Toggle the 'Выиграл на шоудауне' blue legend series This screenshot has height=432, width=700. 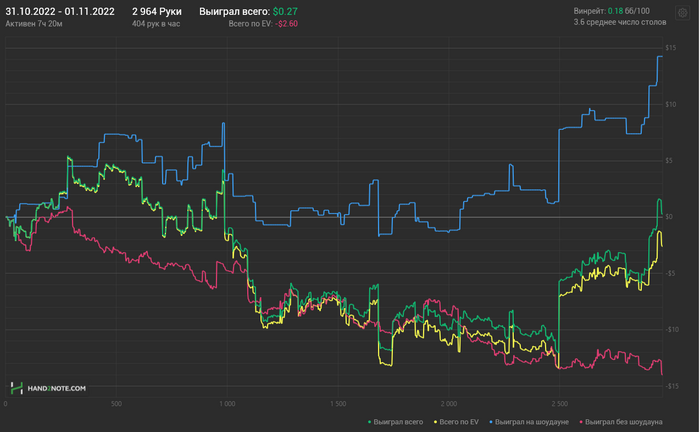pyautogui.click(x=529, y=422)
